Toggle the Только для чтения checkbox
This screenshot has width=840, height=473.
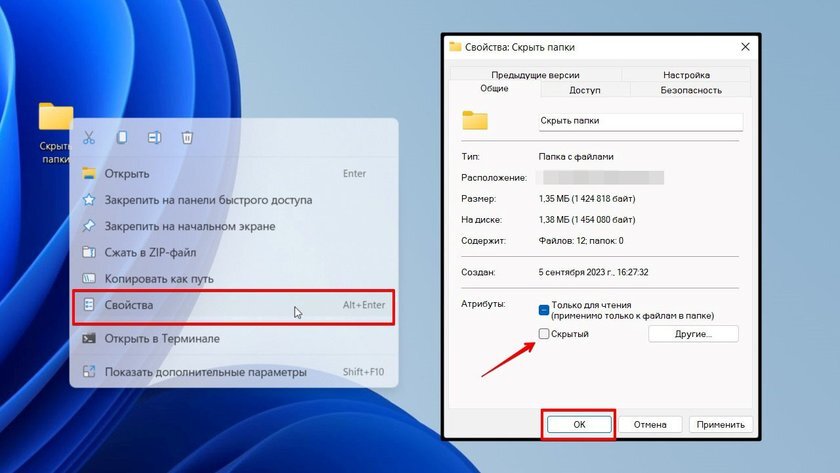(x=544, y=310)
